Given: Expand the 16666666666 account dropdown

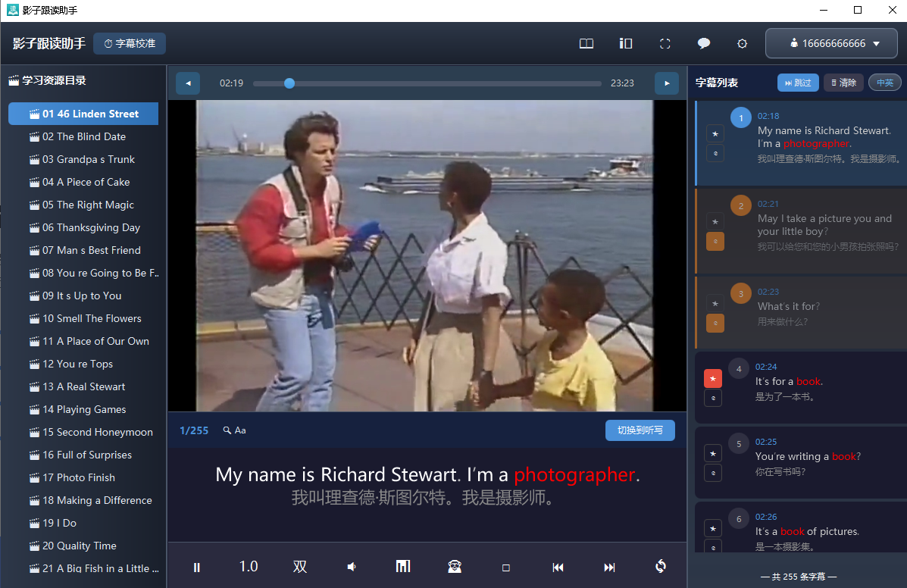Looking at the screenshot, I should point(832,43).
